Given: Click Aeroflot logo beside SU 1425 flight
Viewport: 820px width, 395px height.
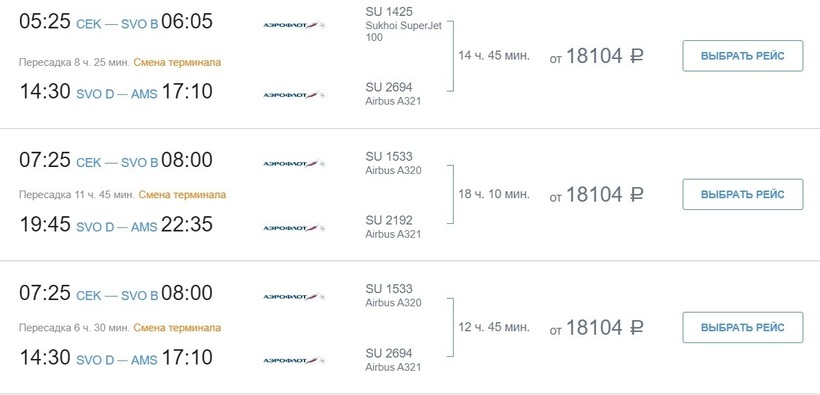Looking at the screenshot, I should coord(293,25).
